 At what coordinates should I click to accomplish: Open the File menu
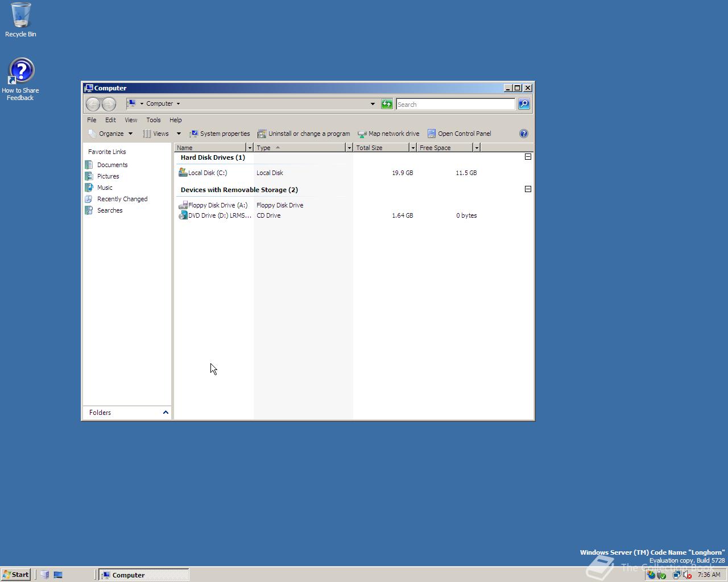coord(92,120)
